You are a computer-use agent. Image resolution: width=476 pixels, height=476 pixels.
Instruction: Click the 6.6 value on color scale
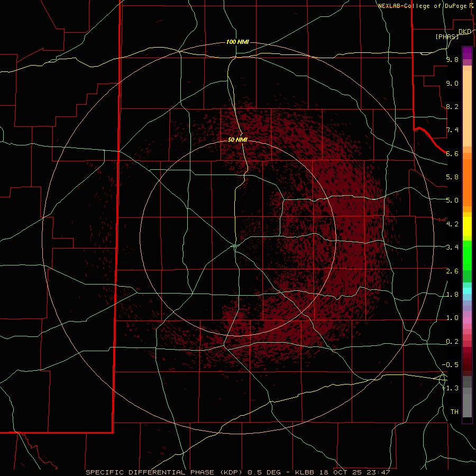[x=452, y=153]
